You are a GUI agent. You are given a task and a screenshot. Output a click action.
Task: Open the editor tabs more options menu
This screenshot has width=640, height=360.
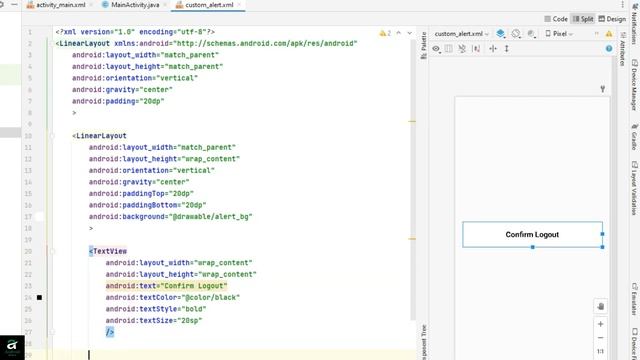[x=622, y=5]
